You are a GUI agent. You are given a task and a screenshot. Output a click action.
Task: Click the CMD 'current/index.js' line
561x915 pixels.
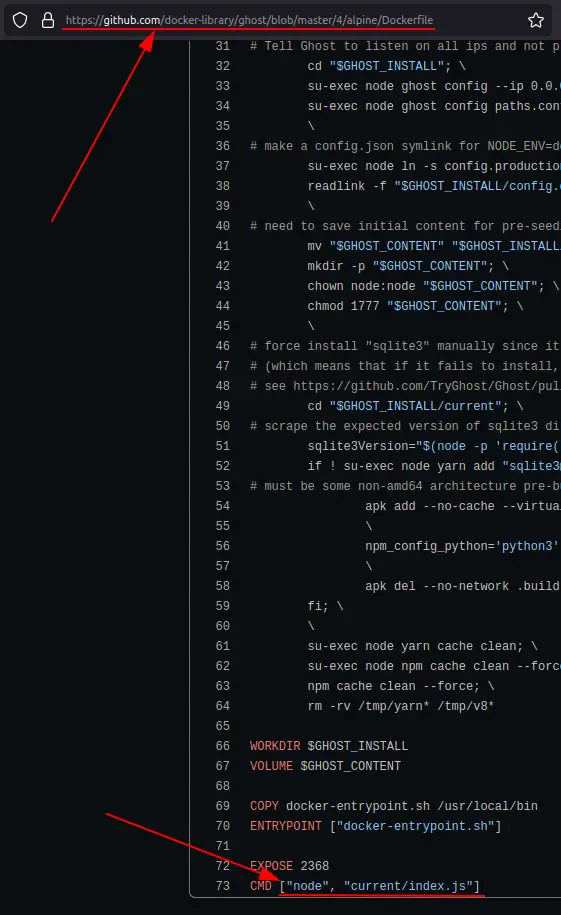365,886
